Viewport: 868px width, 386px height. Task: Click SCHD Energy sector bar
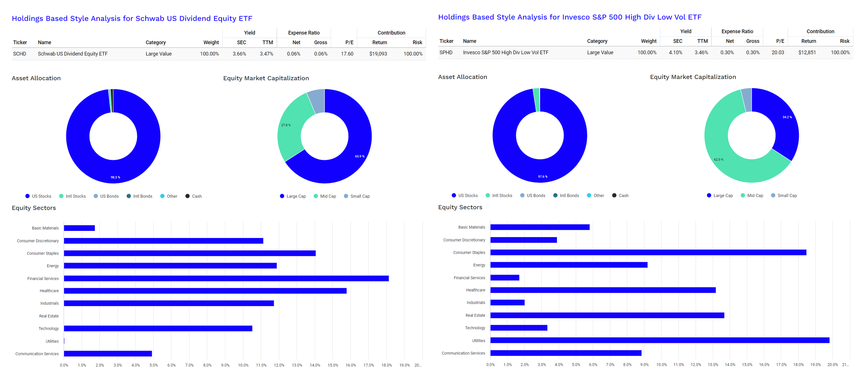(170, 266)
